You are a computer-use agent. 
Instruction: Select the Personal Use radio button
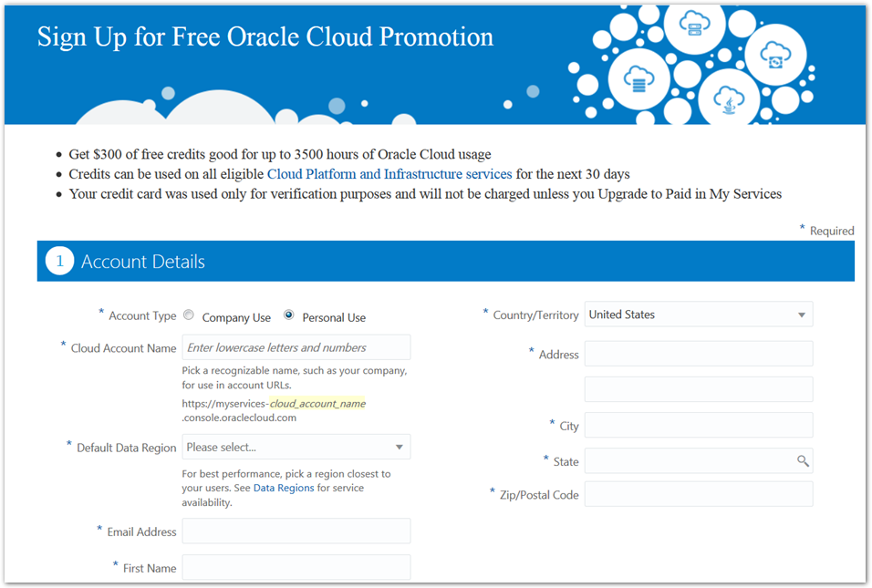[x=289, y=315]
